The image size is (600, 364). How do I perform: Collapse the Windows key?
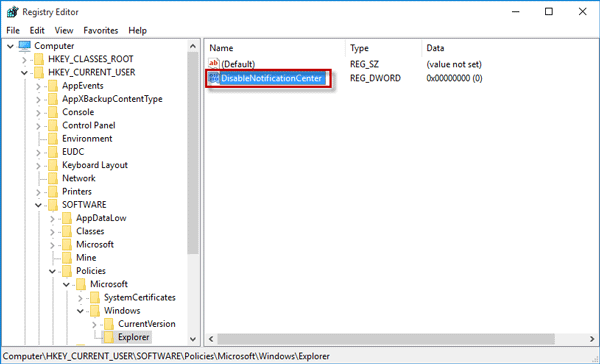[x=80, y=311]
